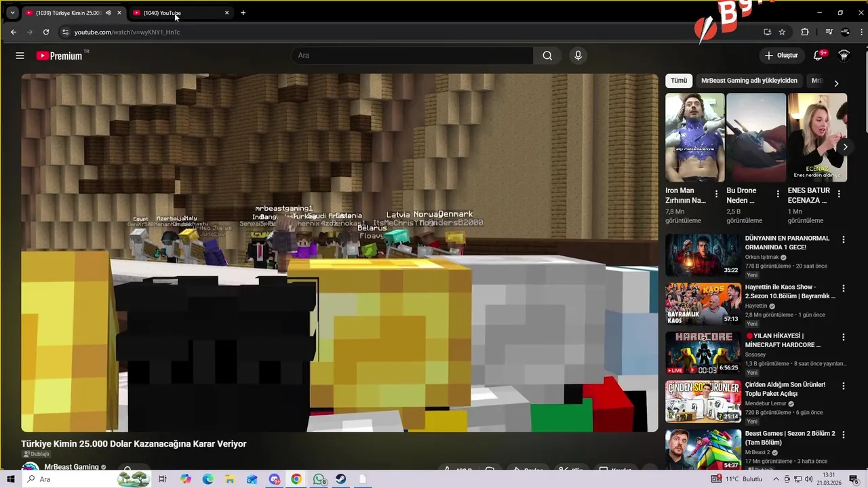Bookmark this page with the star

coord(782,32)
